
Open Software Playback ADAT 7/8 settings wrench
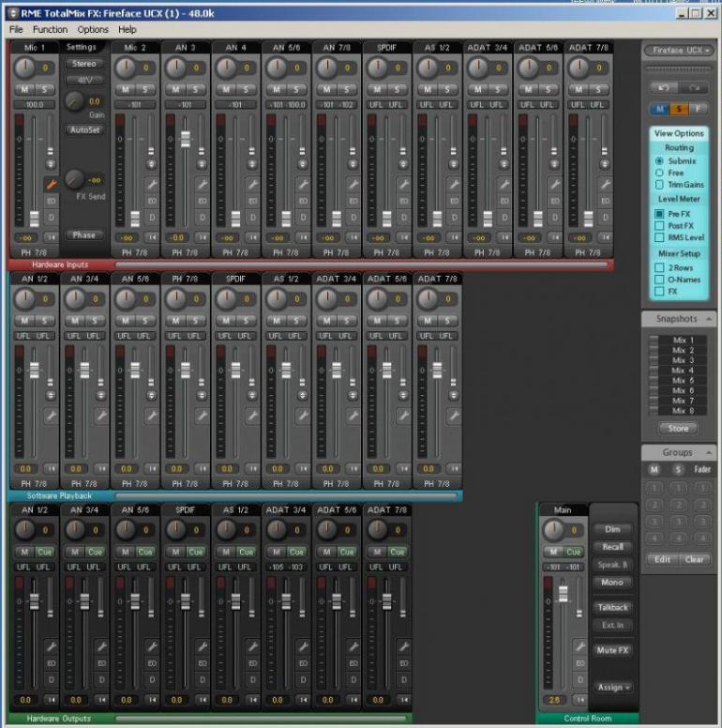click(x=454, y=416)
